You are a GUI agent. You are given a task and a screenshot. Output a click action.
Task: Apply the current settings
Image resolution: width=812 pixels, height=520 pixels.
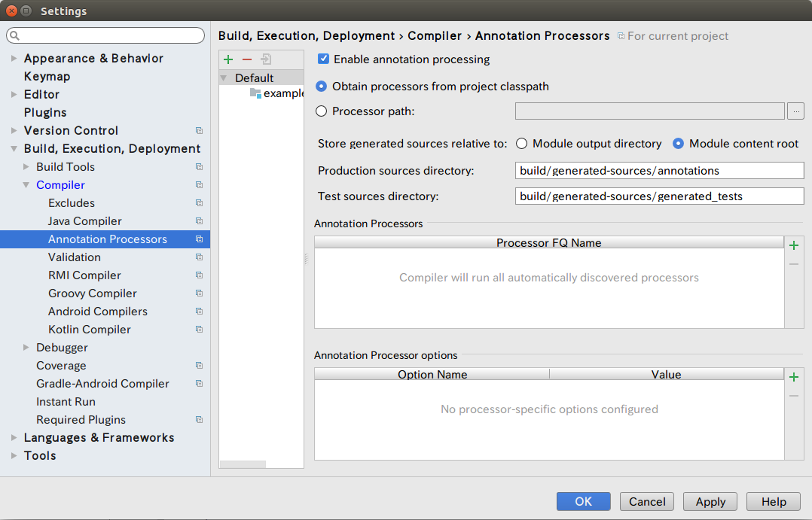(709, 501)
